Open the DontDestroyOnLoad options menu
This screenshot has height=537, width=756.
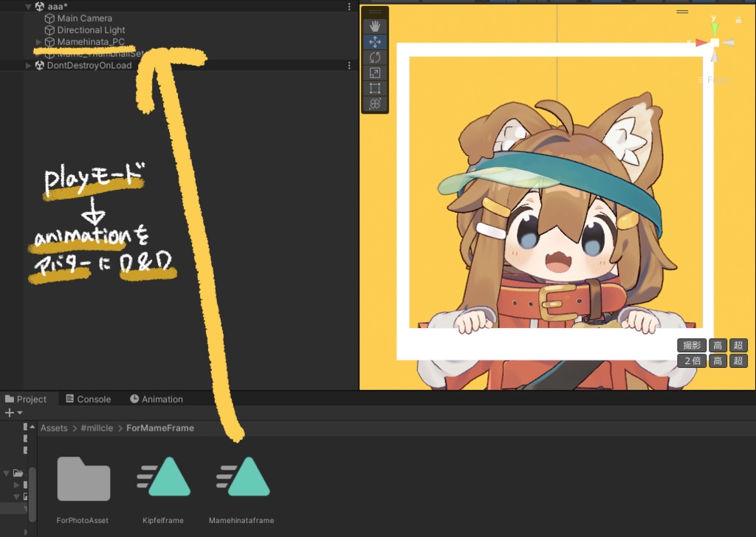[349, 66]
